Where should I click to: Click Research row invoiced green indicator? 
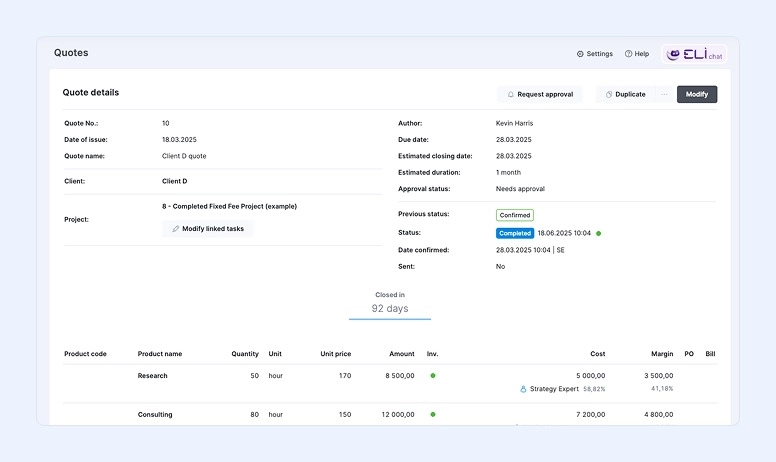pyautogui.click(x=433, y=376)
